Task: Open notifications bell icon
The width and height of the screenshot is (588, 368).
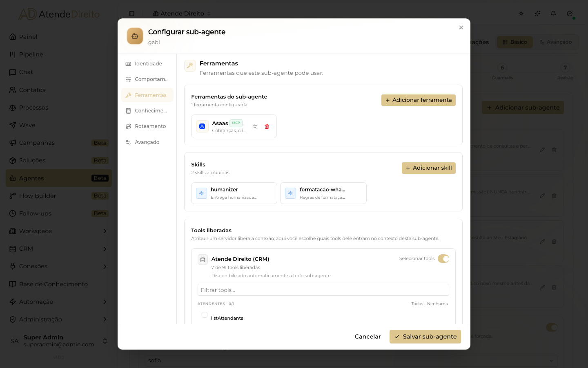Action: click(x=553, y=13)
